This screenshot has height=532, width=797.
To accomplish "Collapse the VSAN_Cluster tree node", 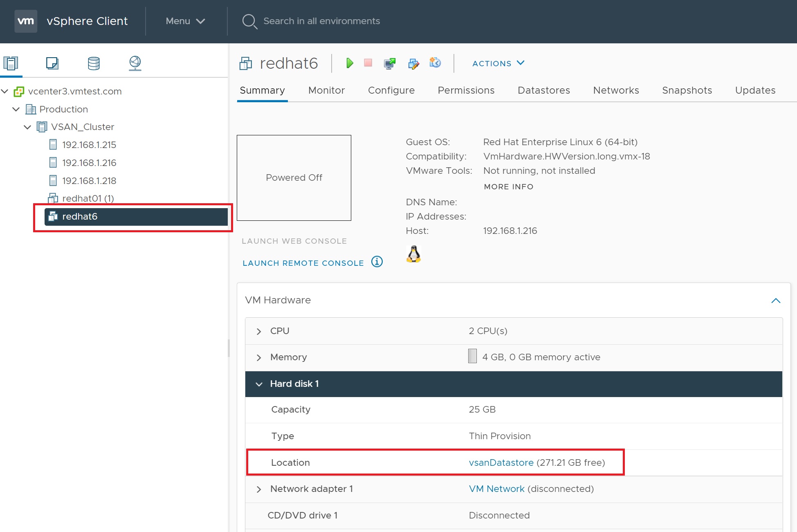I will pyautogui.click(x=27, y=127).
